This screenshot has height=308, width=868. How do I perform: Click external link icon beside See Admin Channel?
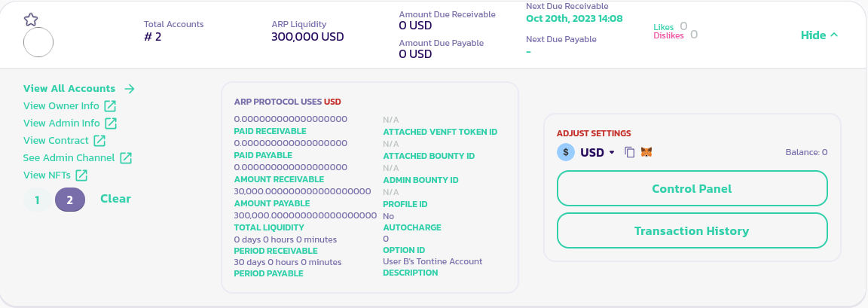tap(126, 158)
